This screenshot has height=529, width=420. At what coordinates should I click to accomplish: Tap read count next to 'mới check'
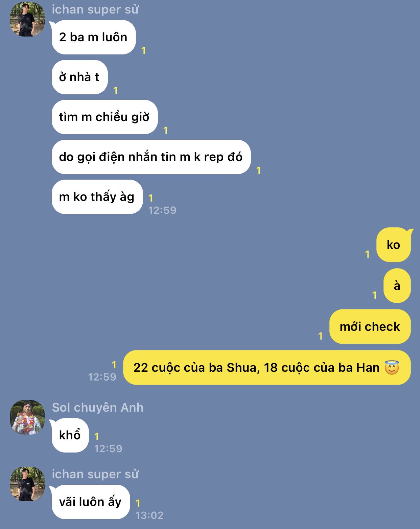(x=320, y=336)
